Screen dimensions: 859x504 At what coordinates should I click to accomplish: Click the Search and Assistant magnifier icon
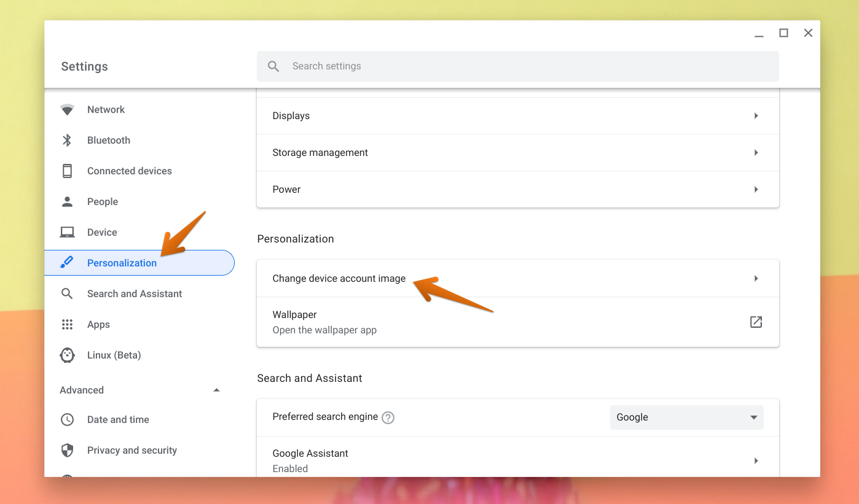(x=67, y=294)
